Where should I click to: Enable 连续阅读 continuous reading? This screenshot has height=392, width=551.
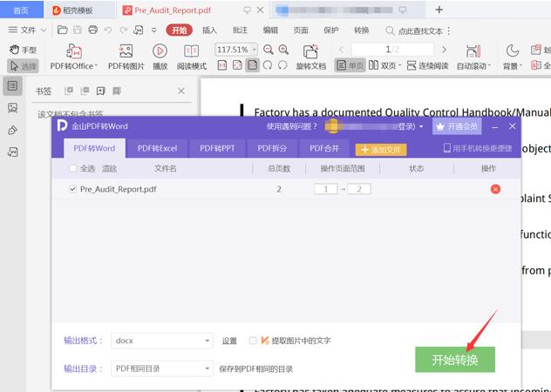click(x=428, y=65)
